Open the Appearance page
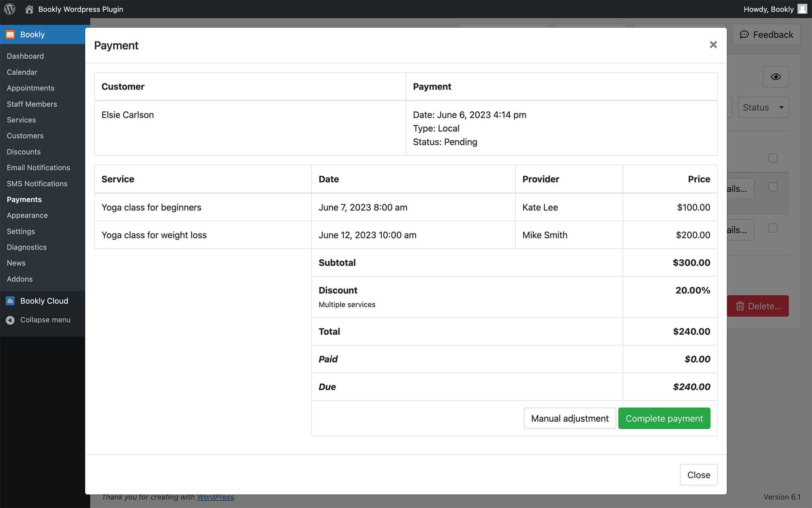 coord(27,215)
